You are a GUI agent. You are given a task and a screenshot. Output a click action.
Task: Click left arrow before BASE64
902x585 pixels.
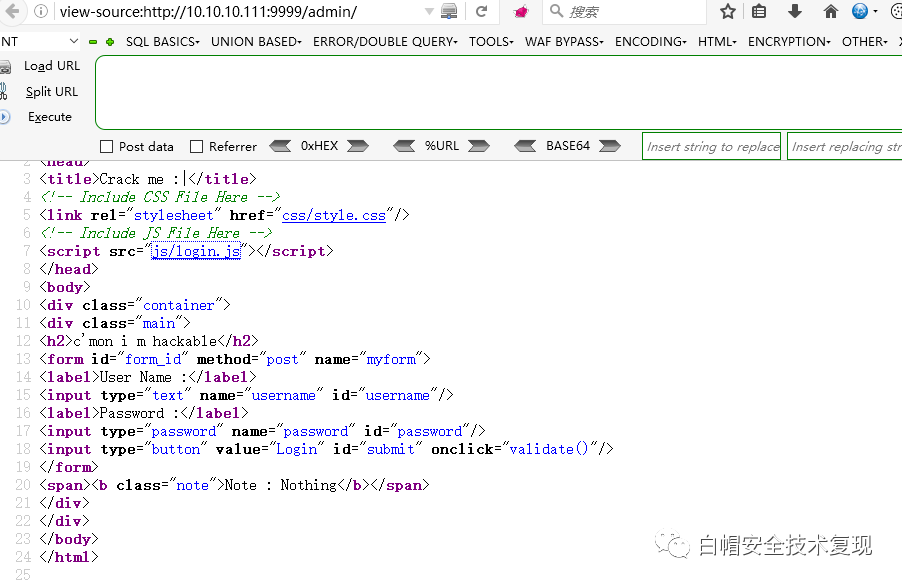pos(525,146)
